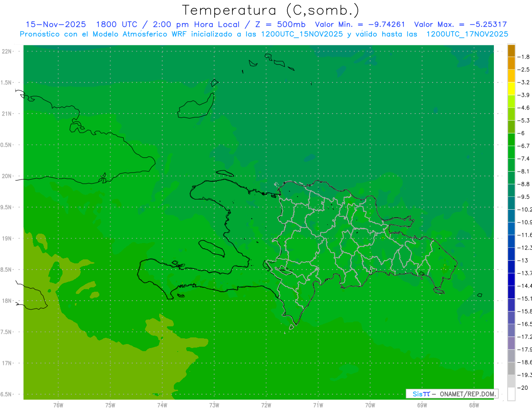Click the '21N' latitude label
Screen dimensions: 532x411
tap(7, 114)
